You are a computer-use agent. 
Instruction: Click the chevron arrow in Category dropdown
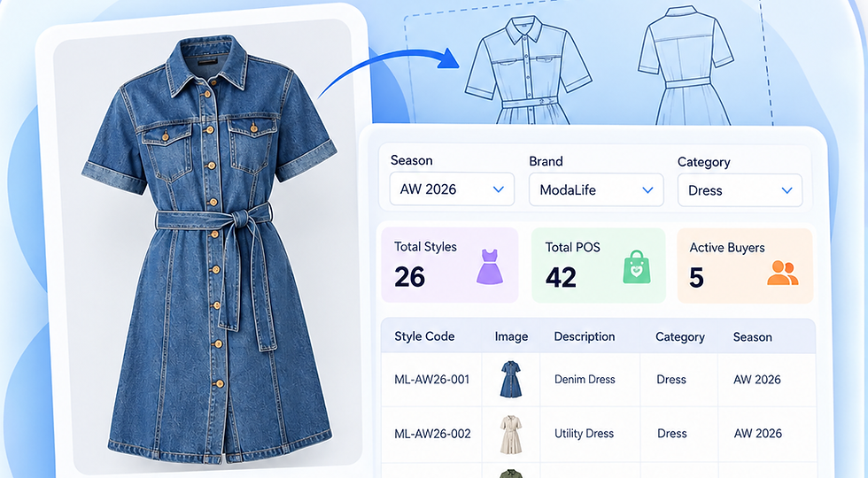[x=787, y=190]
